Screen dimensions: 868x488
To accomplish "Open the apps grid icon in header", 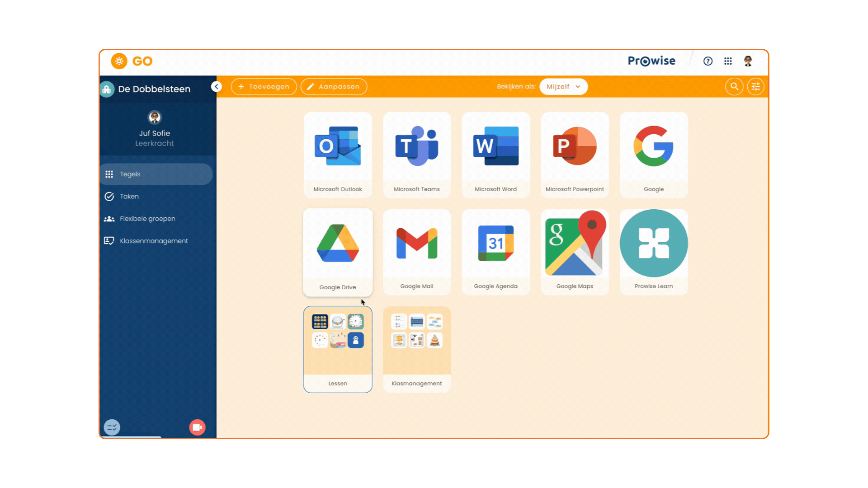I will [728, 61].
